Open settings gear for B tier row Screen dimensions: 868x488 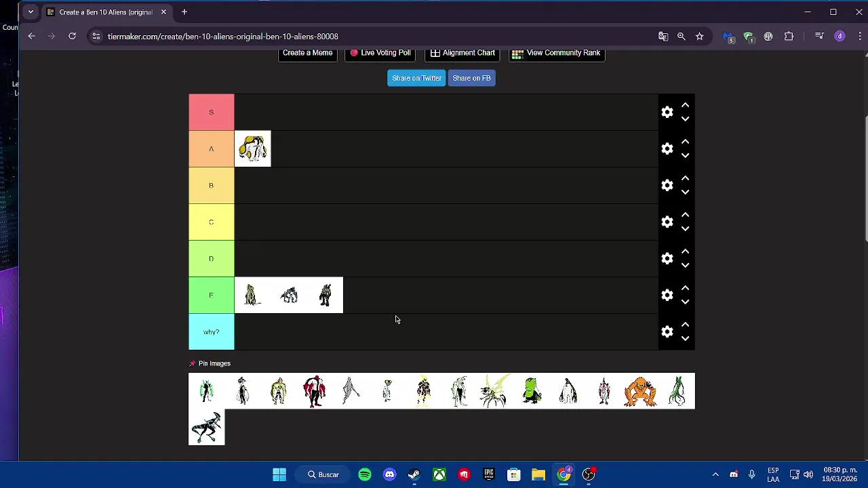click(x=667, y=185)
